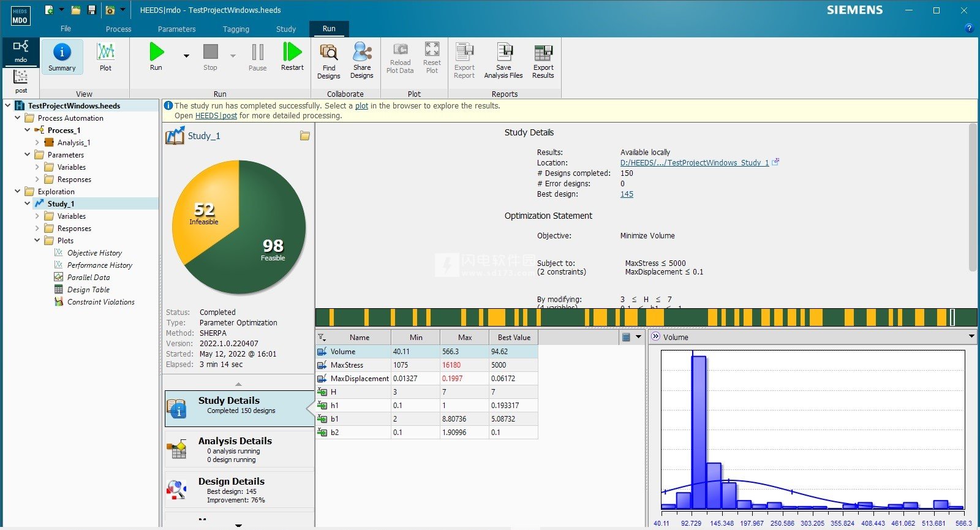
Task: Collapse the Plots tree folder
Action: pyautogui.click(x=37, y=241)
